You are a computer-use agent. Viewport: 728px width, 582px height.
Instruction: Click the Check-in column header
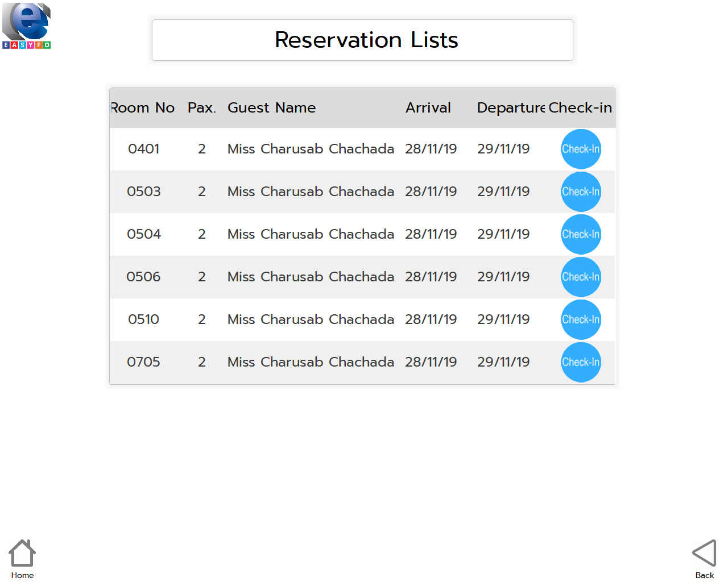pos(580,108)
